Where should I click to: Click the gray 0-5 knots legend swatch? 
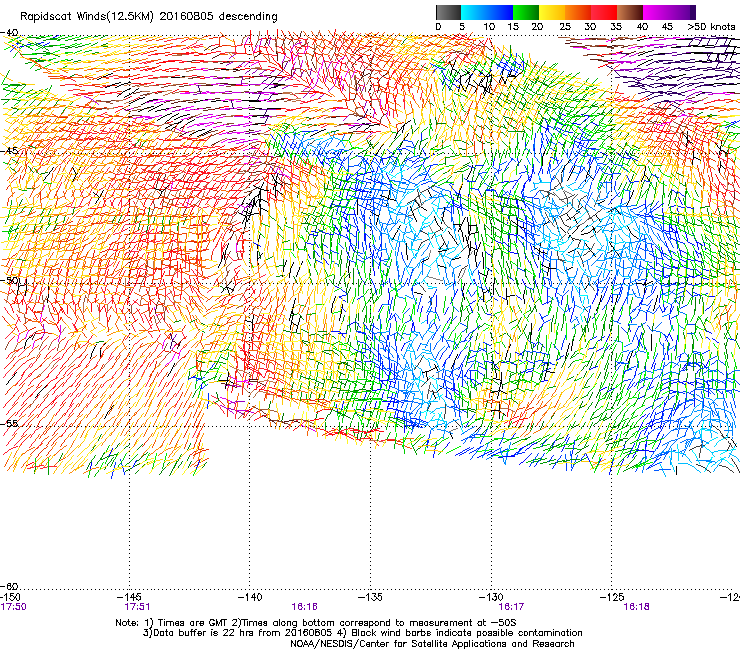tap(448, 12)
